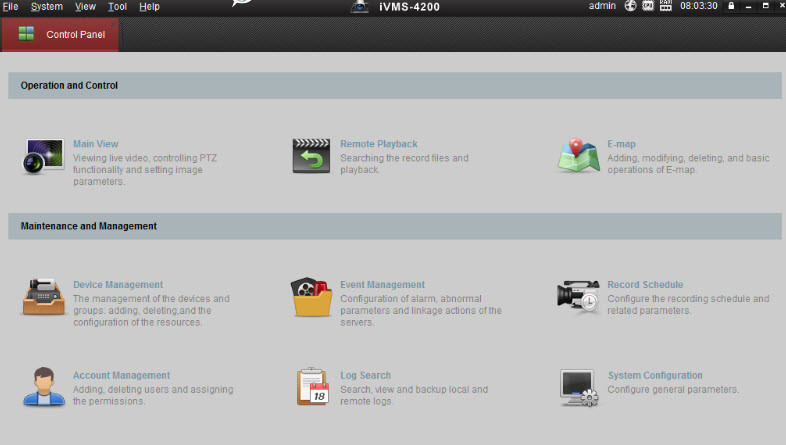This screenshot has width=786, height=445.
Task: Click the 08:03:30 clock display
Action: point(699,6)
